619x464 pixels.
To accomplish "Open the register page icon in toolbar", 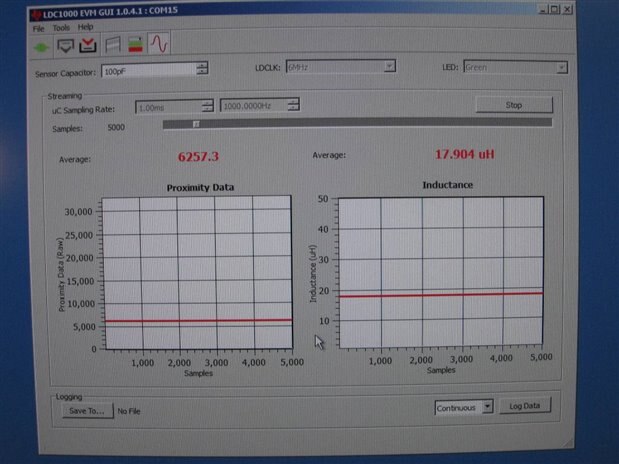I will pyautogui.click(x=113, y=44).
